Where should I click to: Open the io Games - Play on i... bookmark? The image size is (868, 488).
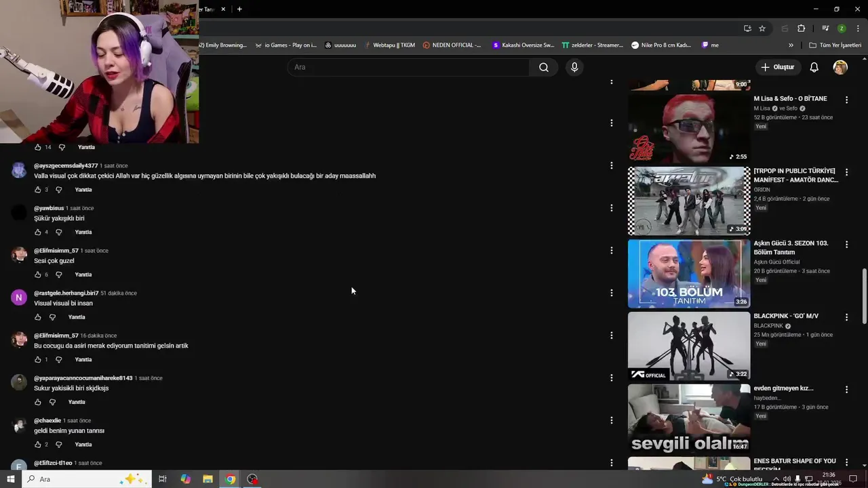tap(285, 45)
